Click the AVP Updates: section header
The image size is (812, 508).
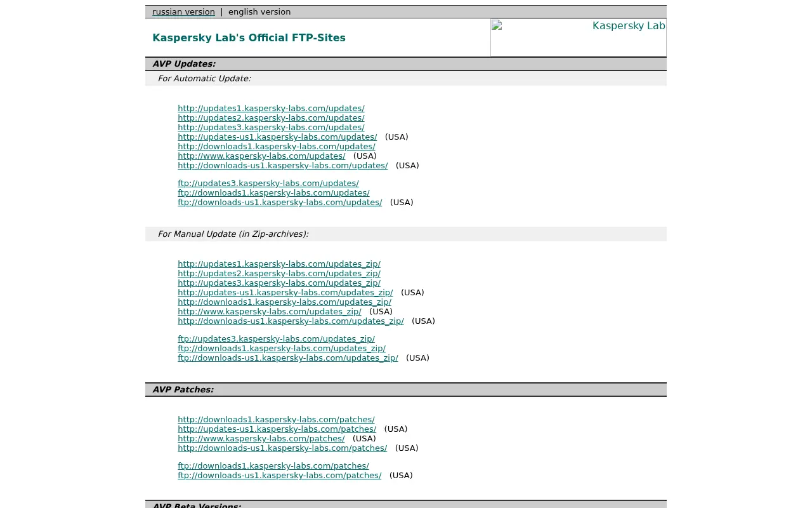[184, 64]
